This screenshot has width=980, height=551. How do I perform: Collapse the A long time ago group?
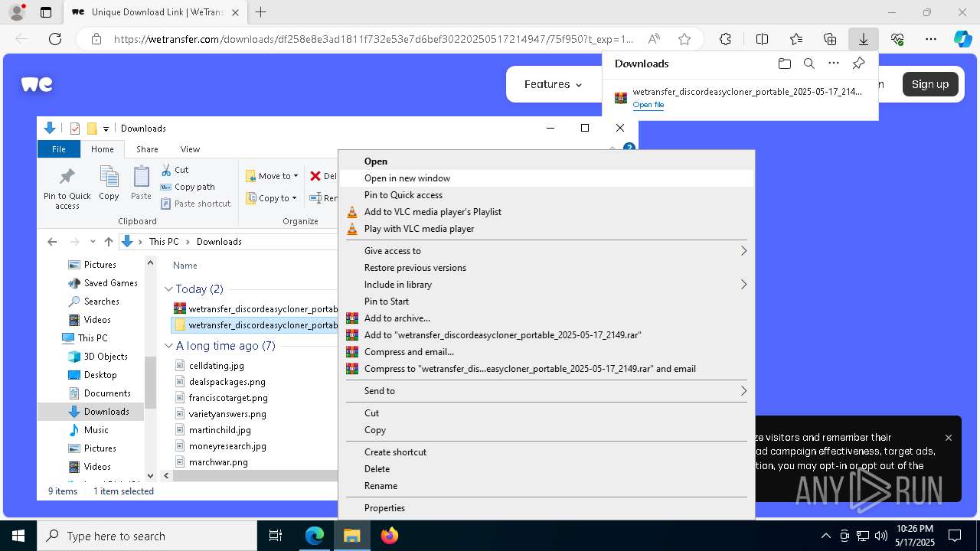click(x=168, y=346)
